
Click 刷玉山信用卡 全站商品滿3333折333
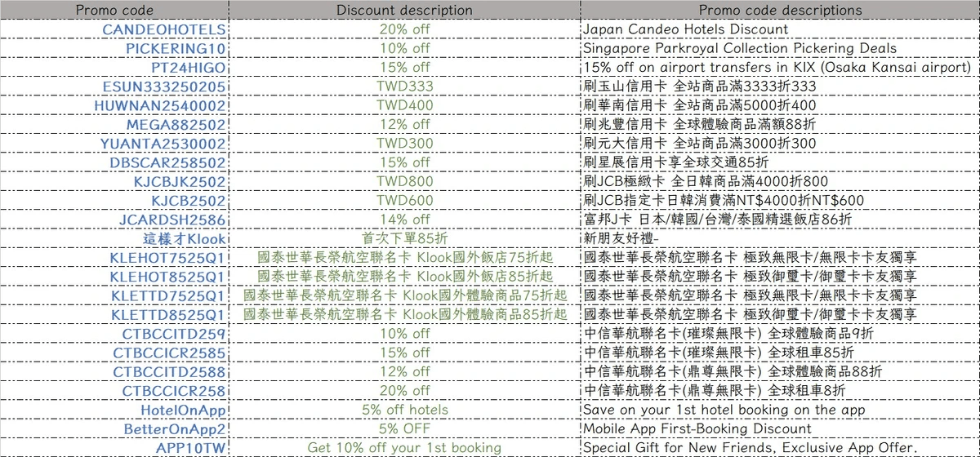click(699, 87)
